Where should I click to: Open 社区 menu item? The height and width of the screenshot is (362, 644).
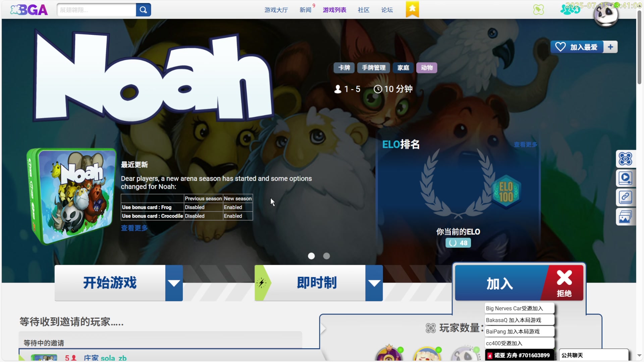(364, 10)
